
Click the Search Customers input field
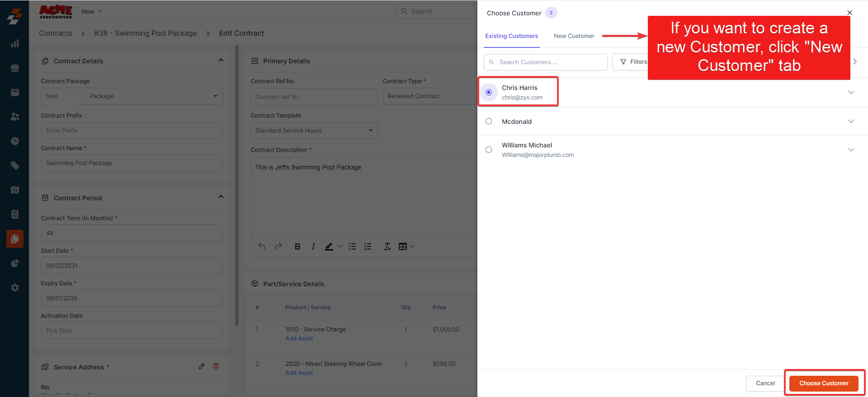click(x=546, y=62)
